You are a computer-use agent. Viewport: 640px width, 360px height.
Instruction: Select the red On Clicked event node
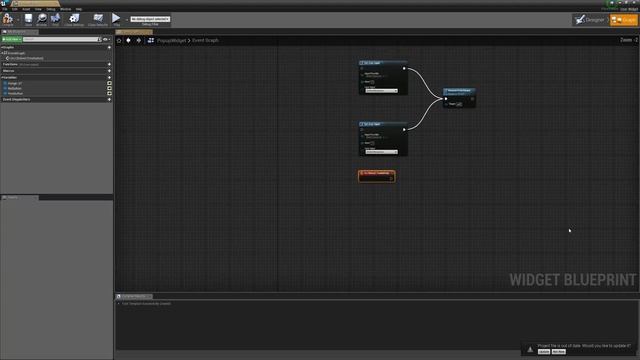point(376,176)
